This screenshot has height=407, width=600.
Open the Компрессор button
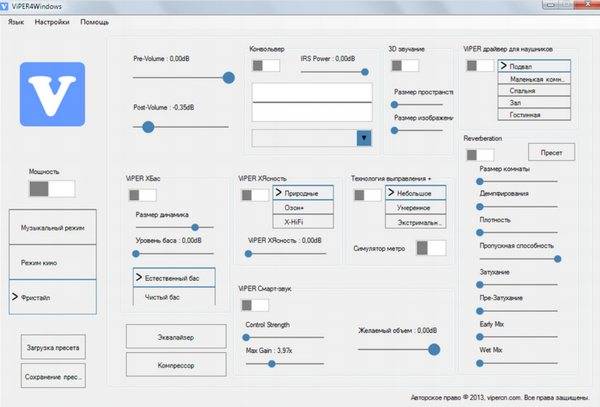pyautogui.click(x=176, y=365)
